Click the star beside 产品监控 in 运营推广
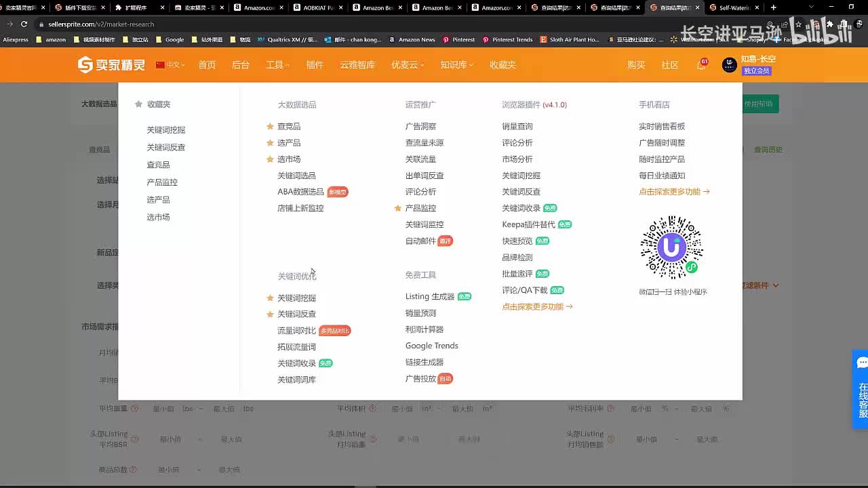The image size is (868, 488). coord(398,208)
